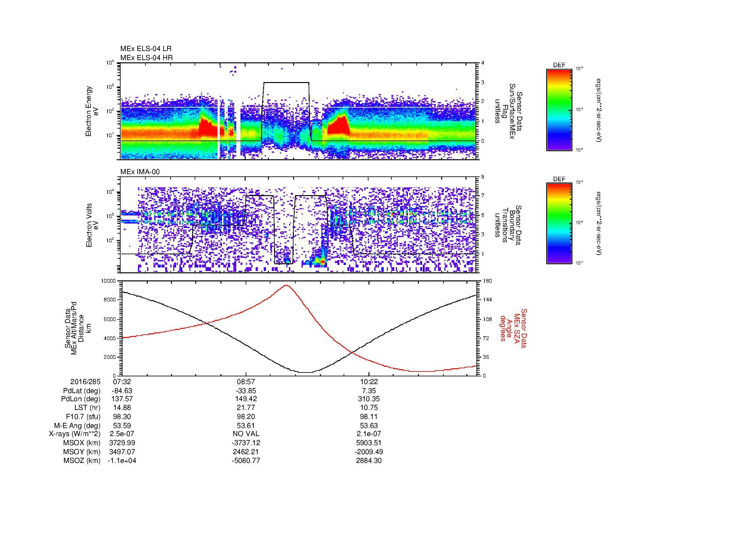This screenshot has height=534, width=756.
Task: Click the PdLat value -84.63
Action: click(122, 391)
